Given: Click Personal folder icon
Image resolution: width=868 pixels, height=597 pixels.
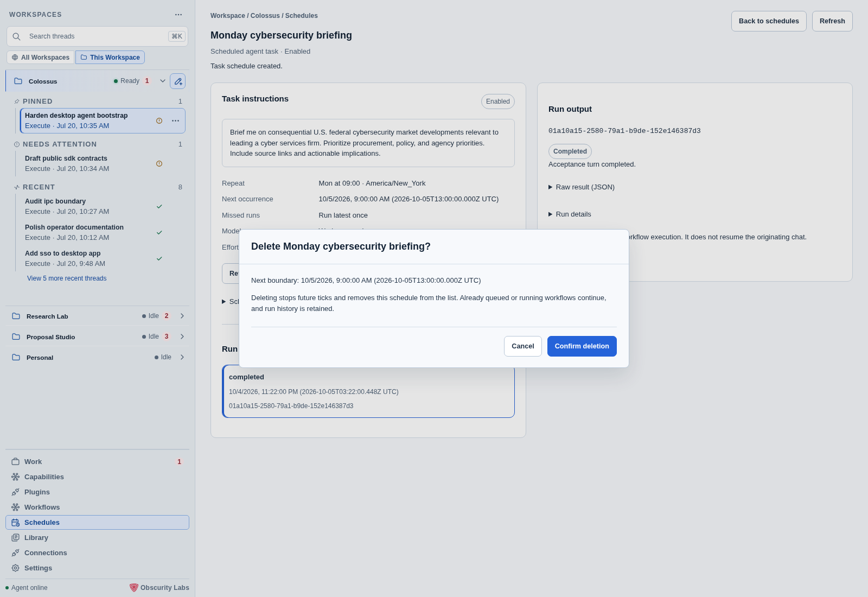Looking at the screenshot, I should 16,357.
